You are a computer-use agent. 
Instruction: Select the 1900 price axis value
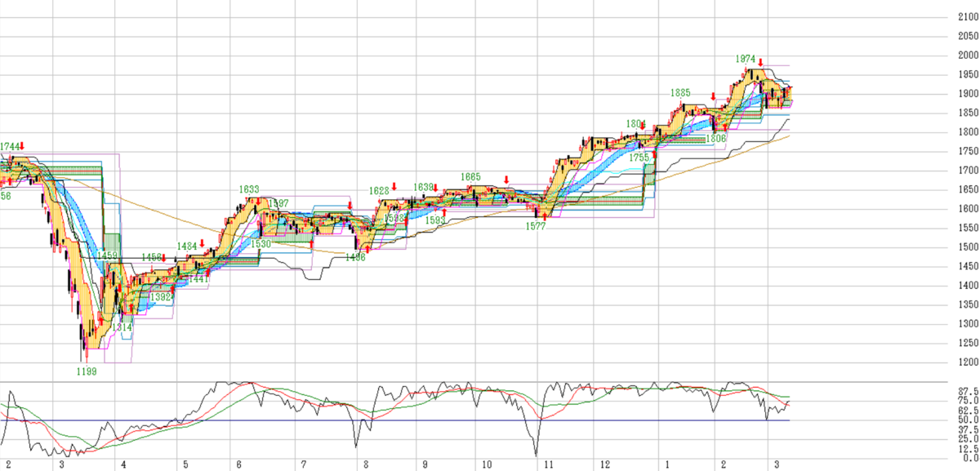(969, 94)
